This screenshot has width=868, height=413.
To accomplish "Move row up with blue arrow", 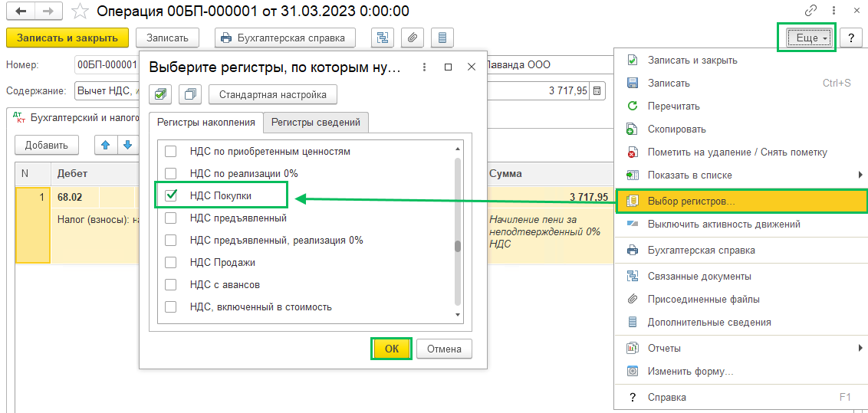I will point(106,145).
